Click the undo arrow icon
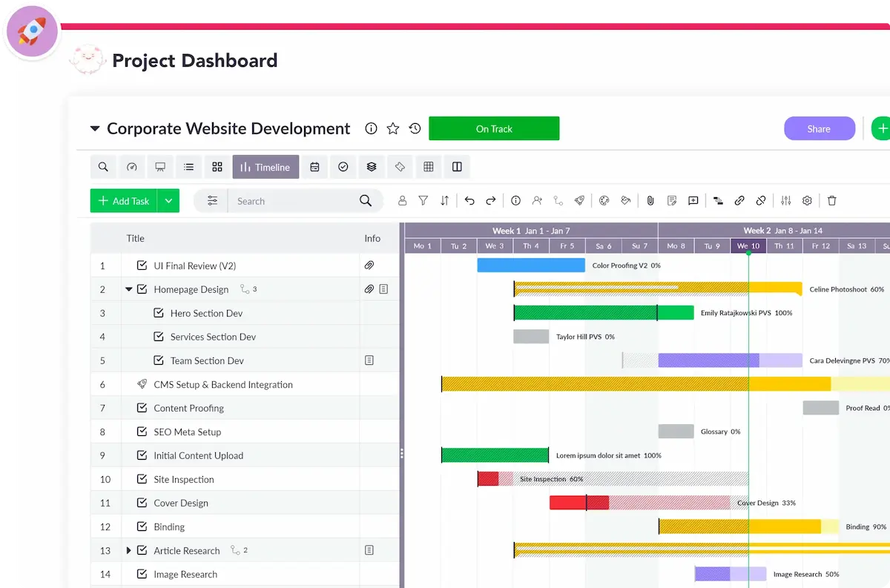Screen dimensions: 890x588 (x=469, y=201)
